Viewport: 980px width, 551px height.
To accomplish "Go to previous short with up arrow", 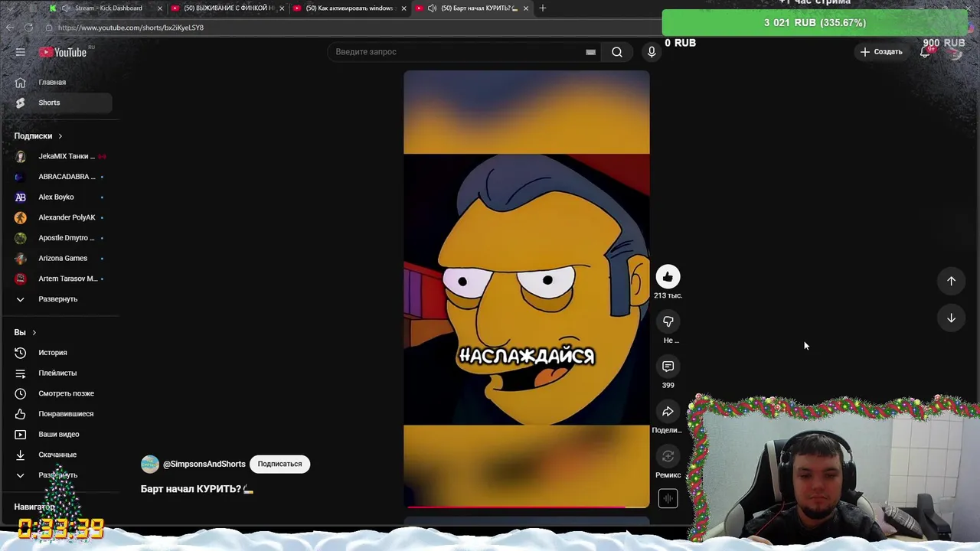I will (951, 281).
